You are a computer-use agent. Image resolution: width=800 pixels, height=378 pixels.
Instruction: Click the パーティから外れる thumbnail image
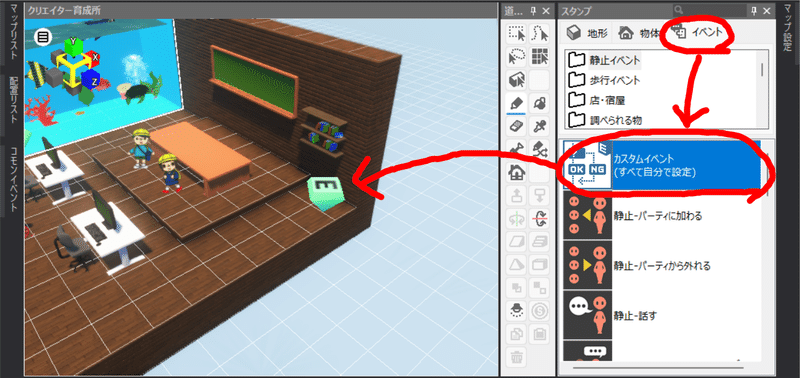(x=587, y=266)
